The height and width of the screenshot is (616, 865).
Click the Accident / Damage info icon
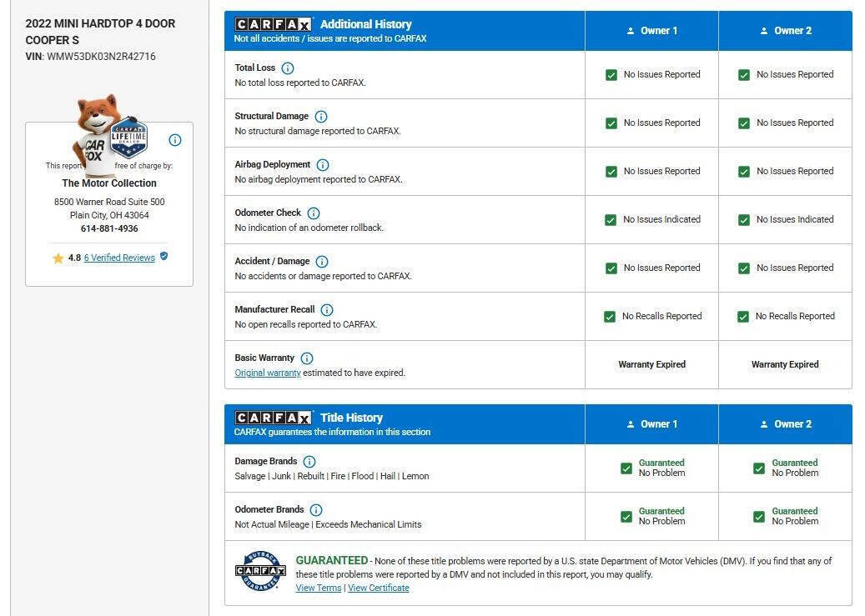322,262
